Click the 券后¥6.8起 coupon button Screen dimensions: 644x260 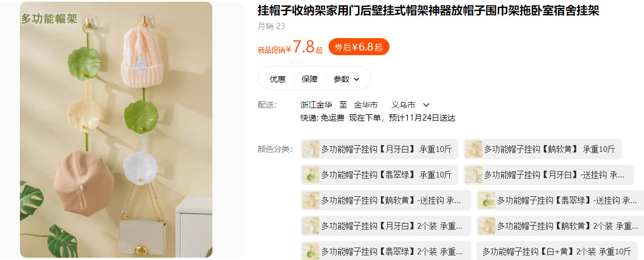pos(359,47)
